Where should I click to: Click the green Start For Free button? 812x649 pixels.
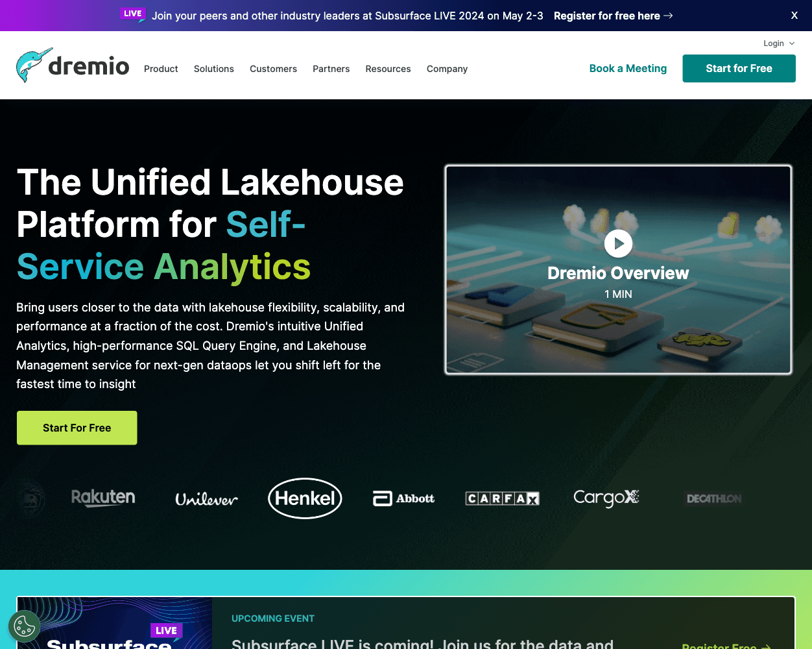pyautogui.click(x=77, y=428)
